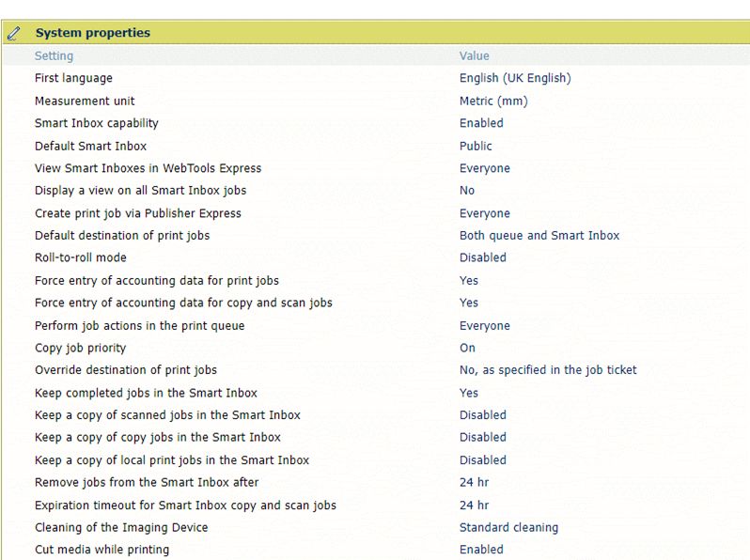Open Perform job actions in the print queue
This screenshot has height=560, width=750.
[139, 326]
